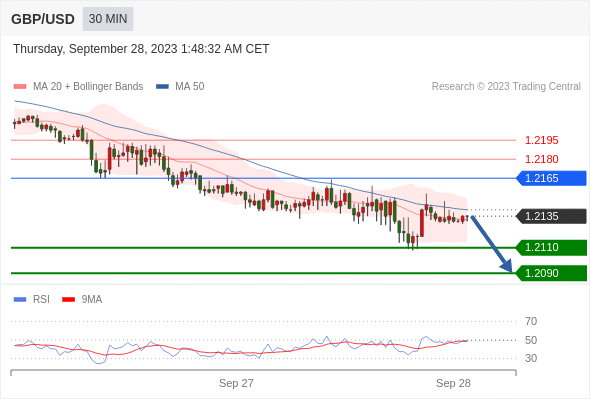Click the GBP/USD pair title
This screenshot has height=400, width=590.
43,19
